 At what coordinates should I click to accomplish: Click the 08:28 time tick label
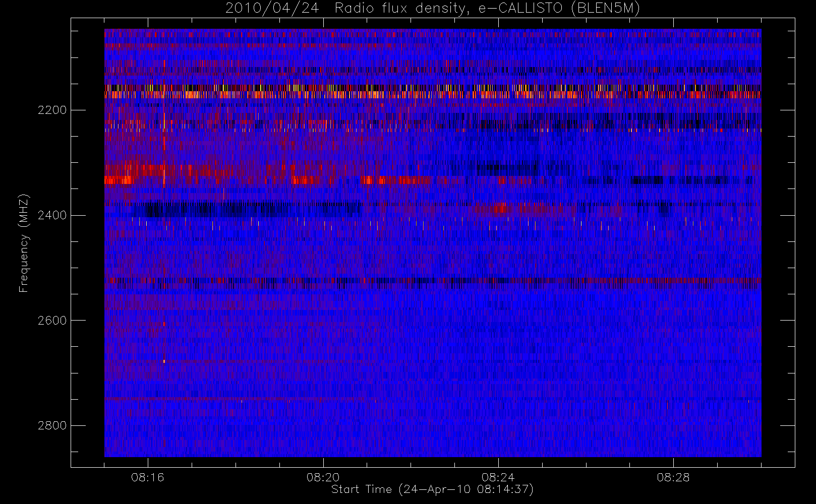coord(673,477)
